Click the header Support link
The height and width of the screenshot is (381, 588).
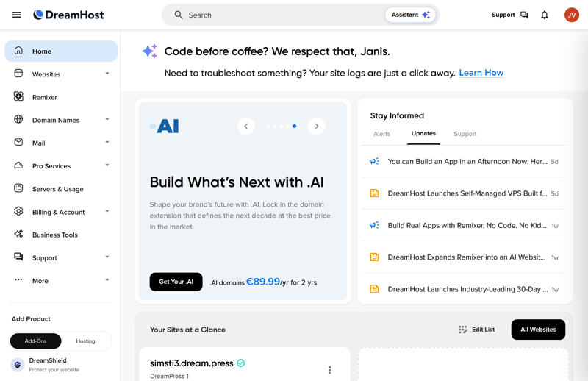tap(509, 15)
